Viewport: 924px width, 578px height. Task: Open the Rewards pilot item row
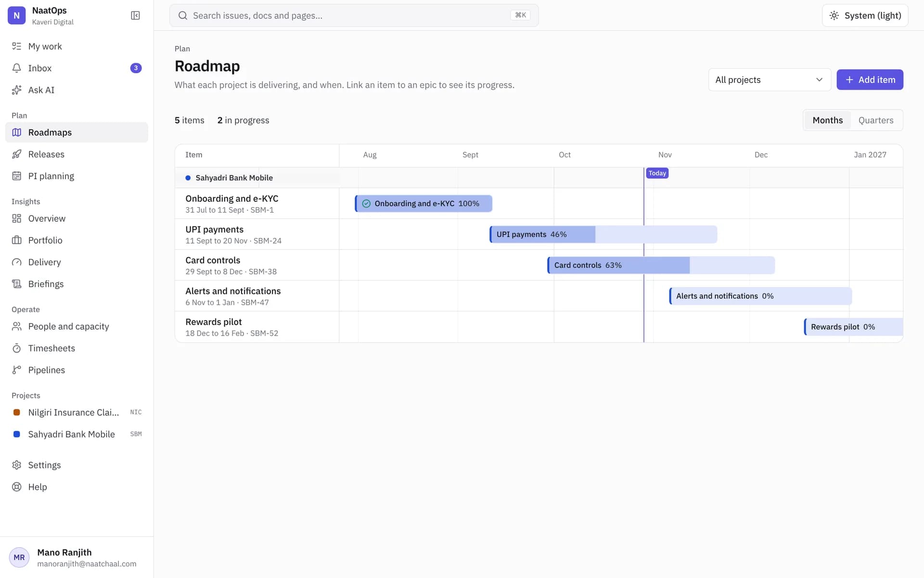257,327
